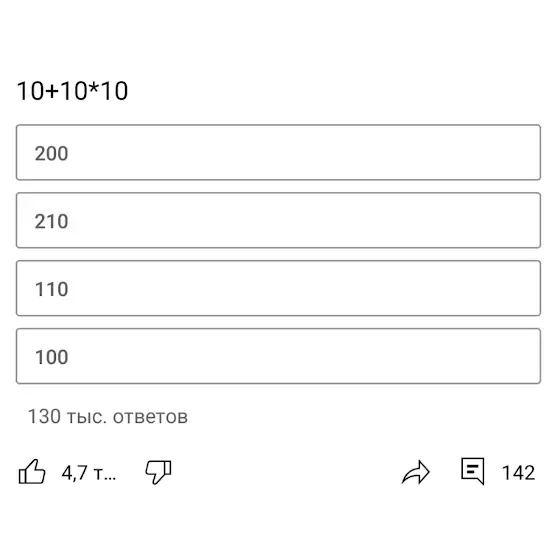The height and width of the screenshot is (560, 560).
Task: Tap the number 100 text in poll
Action: pos(51,357)
